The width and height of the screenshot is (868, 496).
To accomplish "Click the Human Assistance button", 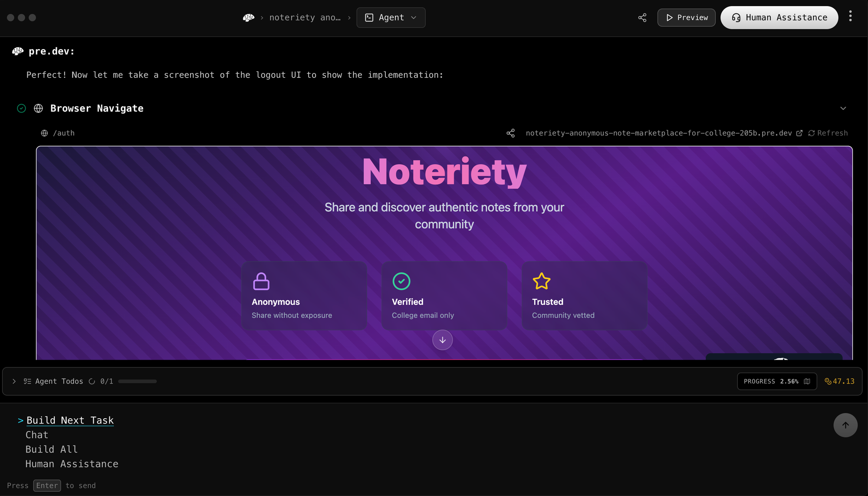I will coord(779,18).
